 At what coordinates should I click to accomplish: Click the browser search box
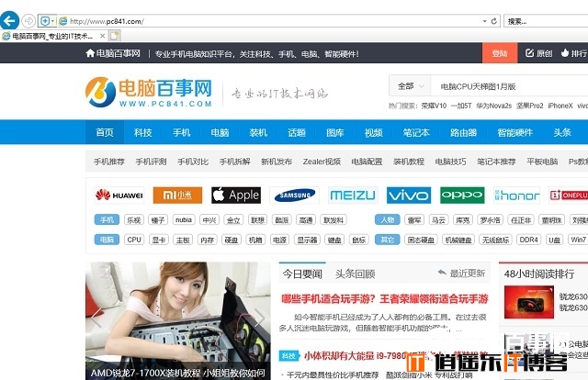[x=546, y=21]
